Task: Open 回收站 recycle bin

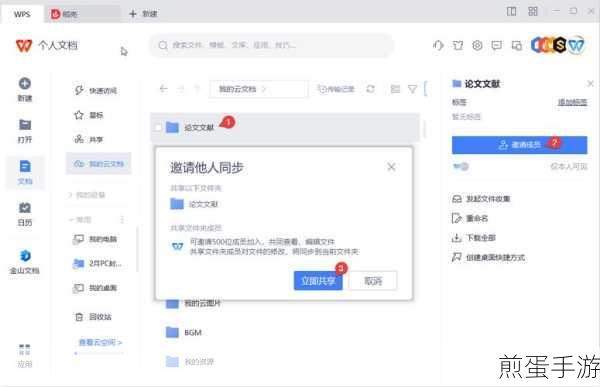Action: click(x=93, y=317)
